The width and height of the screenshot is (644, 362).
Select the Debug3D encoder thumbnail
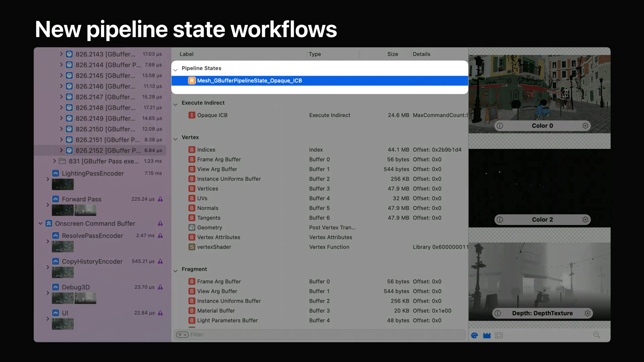[63, 298]
